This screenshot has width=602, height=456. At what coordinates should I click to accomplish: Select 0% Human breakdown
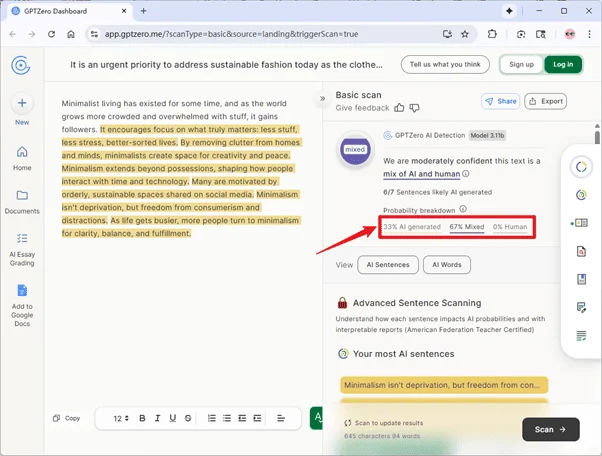pyautogui.click(x=510, y=227)
